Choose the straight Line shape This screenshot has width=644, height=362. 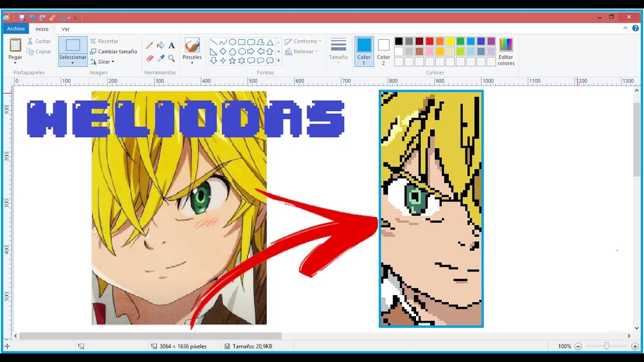[x=213, y=42]
